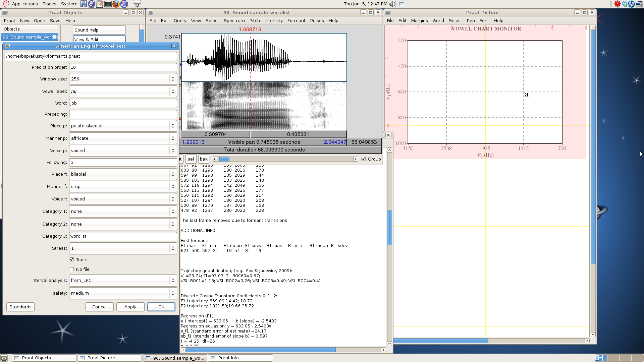Click left arrow of sound editor scrollbar
This screenshot has width=644, height=362.
pos(215,159)
